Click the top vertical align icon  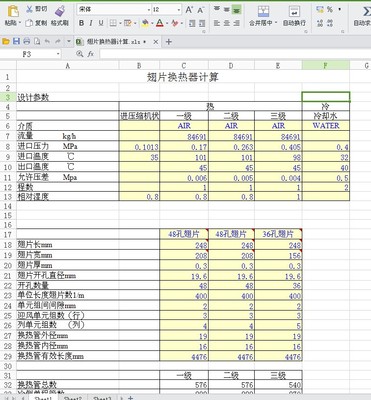217,9
